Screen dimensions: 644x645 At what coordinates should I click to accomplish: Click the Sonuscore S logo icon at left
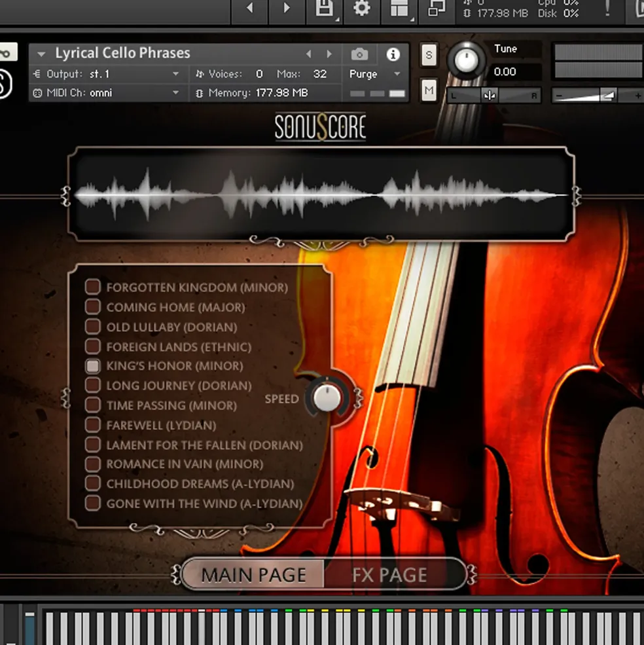5,84
